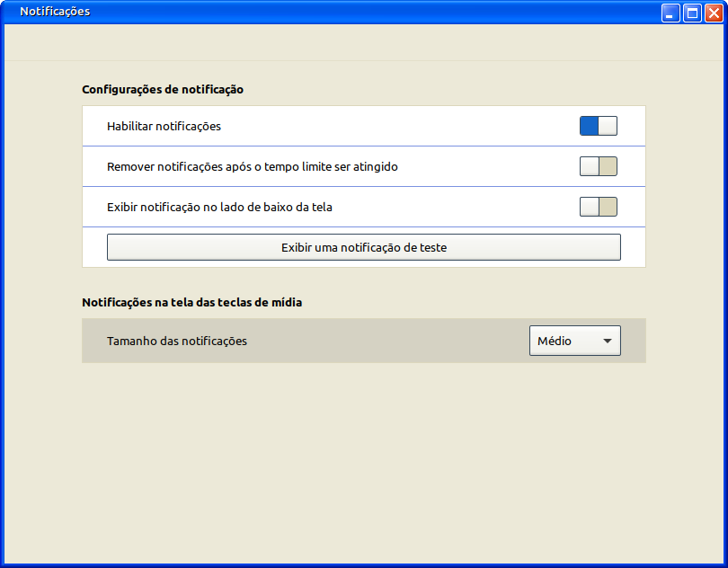
Task: Toggle the Habilitar notificações switch
Action: click(x=598, y=126)
